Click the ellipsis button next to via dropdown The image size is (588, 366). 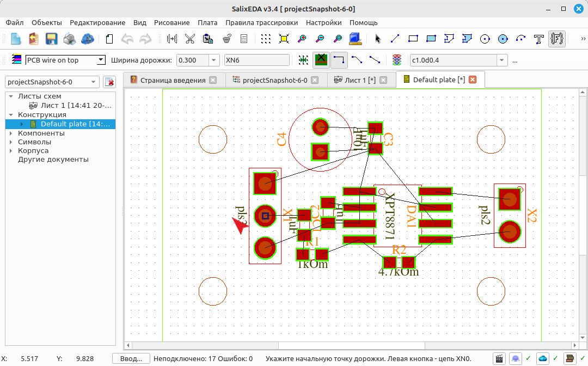(x=515, y=60)
